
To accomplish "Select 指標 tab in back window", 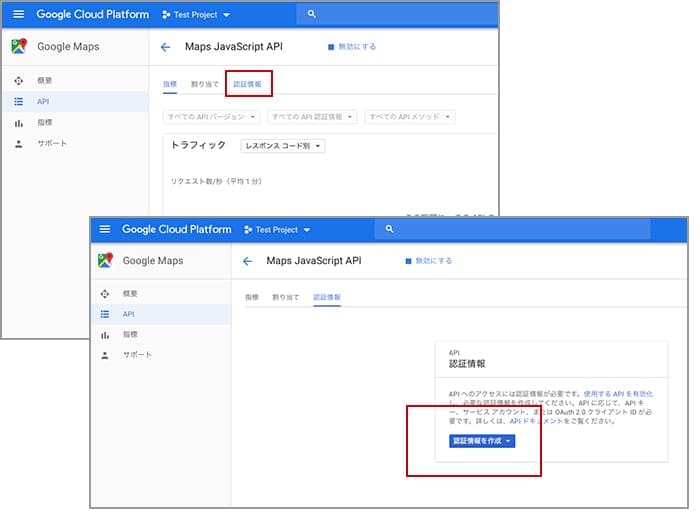I will pos(170,84).
